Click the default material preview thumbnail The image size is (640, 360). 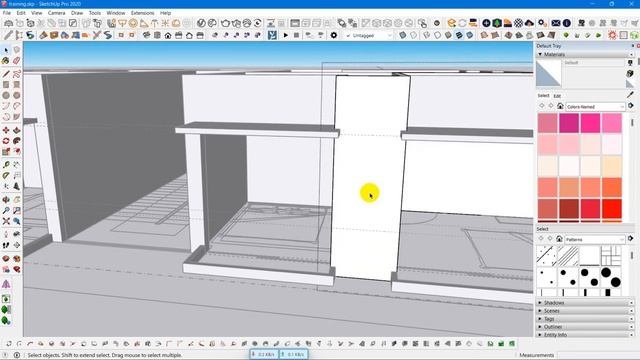[549, 73]
